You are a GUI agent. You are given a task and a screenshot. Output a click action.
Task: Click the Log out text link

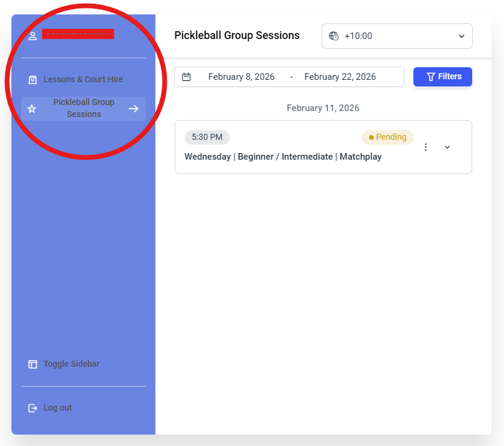(x=58, y=408)
